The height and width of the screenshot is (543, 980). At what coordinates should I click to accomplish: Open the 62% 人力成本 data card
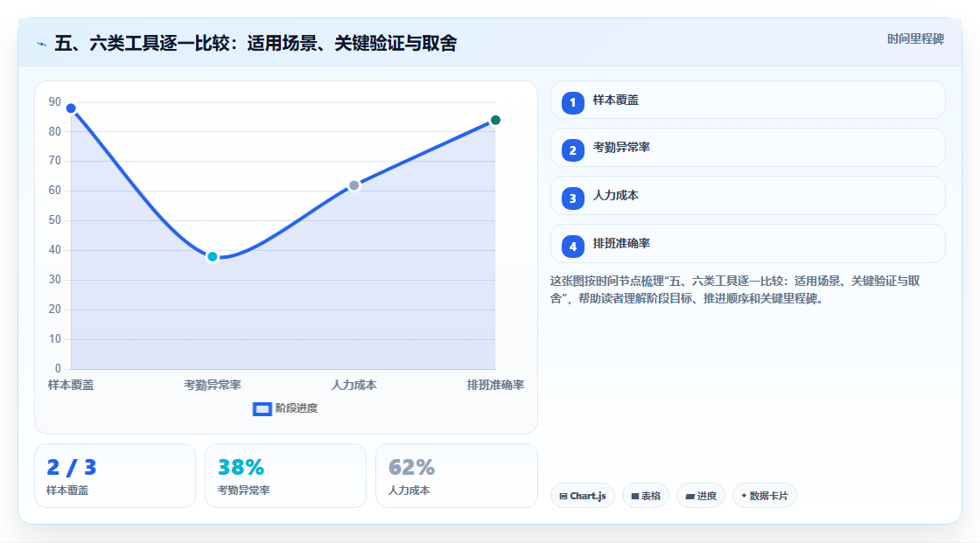(456, 476)
